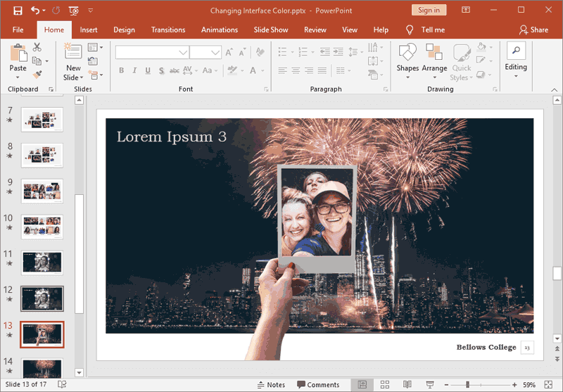Start Slide Show from status bar icon
The image size is (563, 392).
pyautogui.click(x=430, y=385)
